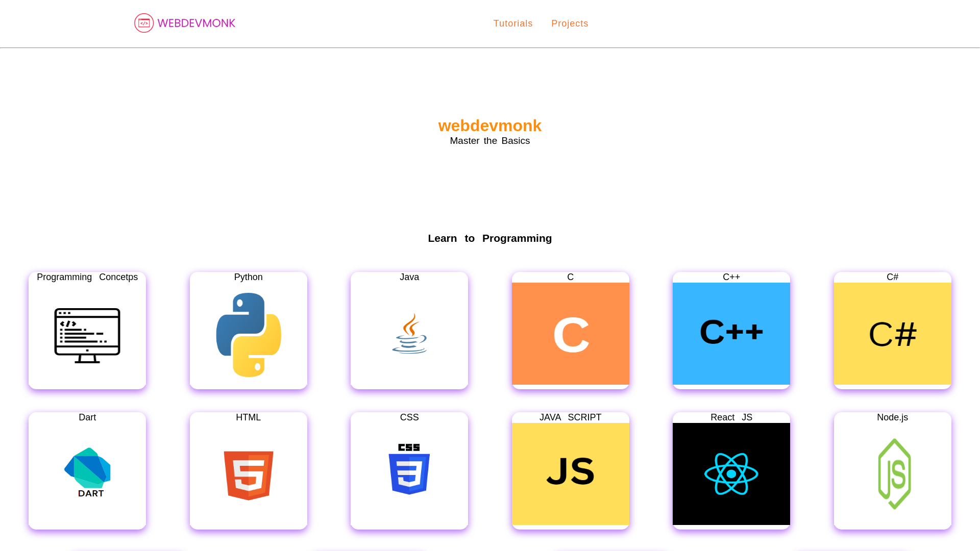Click the React atom logo
980x551 pixels.
731,474
